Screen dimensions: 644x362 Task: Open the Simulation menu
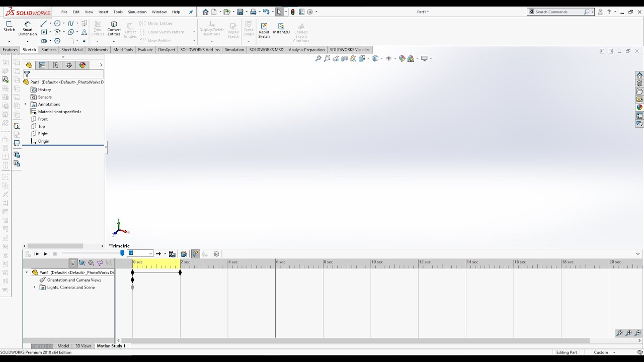tap(137, 12)
